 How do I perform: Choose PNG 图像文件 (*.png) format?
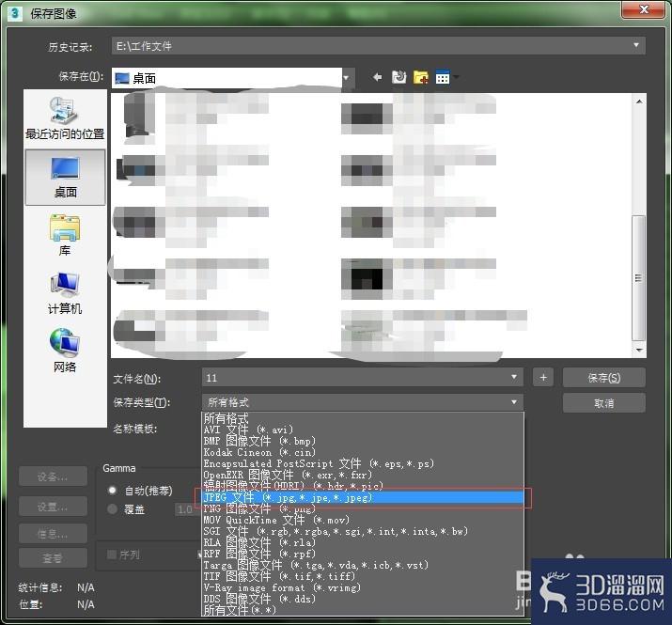coord(363,508)
